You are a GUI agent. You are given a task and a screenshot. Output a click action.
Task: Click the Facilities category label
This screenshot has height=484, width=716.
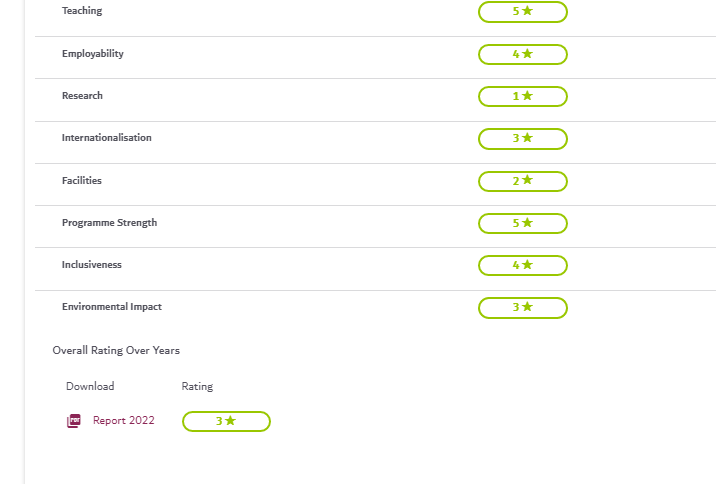click(82, 181)
